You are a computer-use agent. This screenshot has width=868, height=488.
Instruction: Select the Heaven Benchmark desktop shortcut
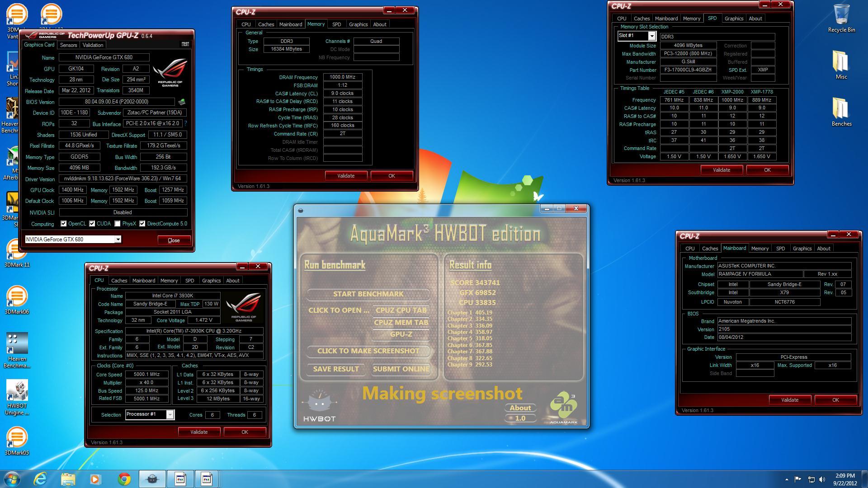[x=17, y=351]
